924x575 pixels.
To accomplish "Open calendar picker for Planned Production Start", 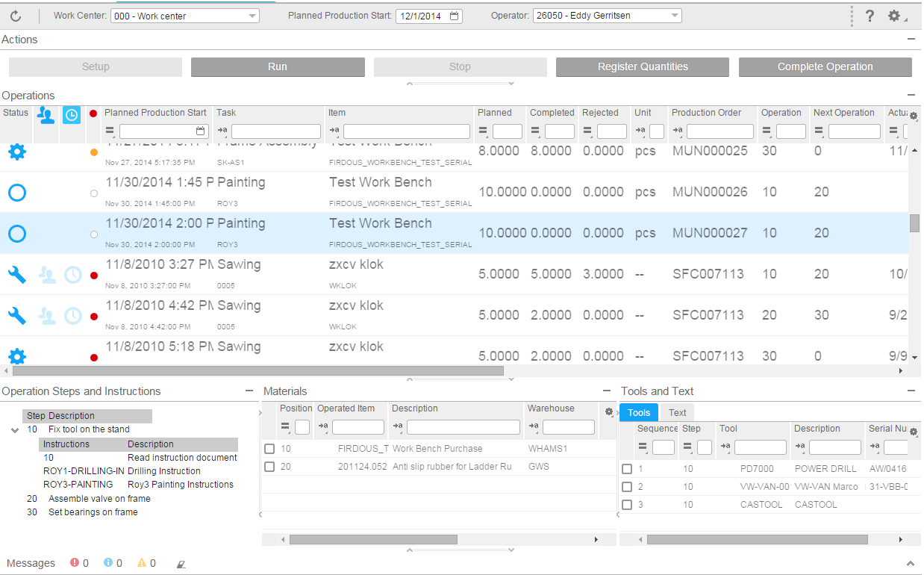I will (x=455, y=16).
